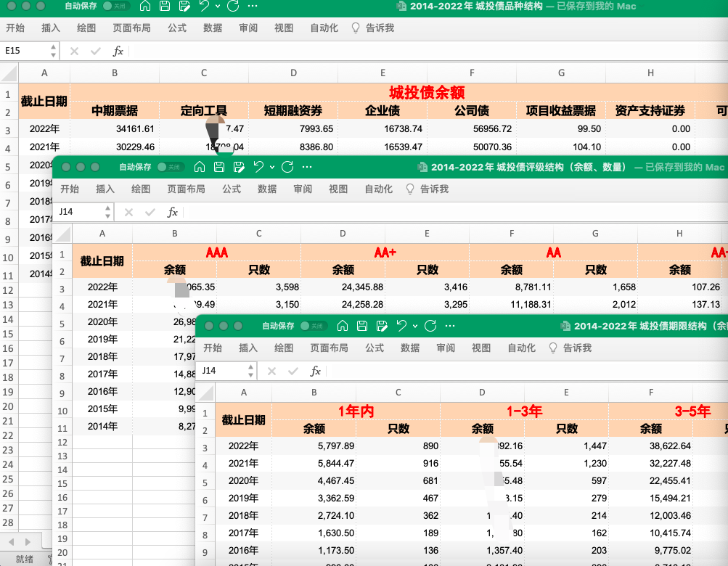The height and width of the screenshot is (566, 728).
Task: Undo last action in 城投债品种结构 window
Action: [203, 7]
